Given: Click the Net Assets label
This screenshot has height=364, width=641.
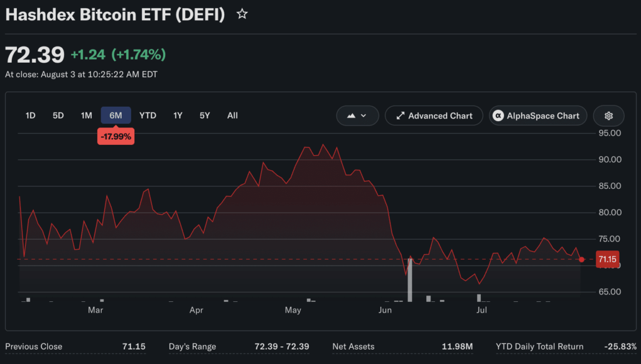Looking at the screenshot, I should click(353, 346).
